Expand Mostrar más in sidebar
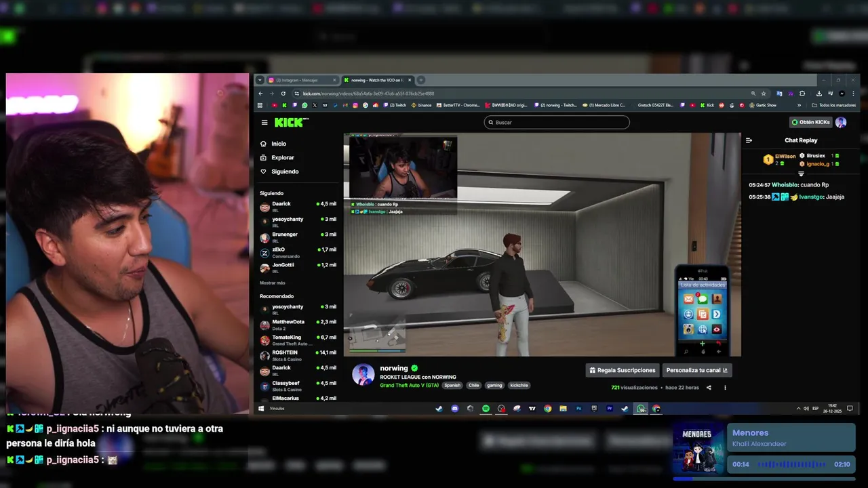This screenshot has height=488, width=868. (x=272, y=283)
